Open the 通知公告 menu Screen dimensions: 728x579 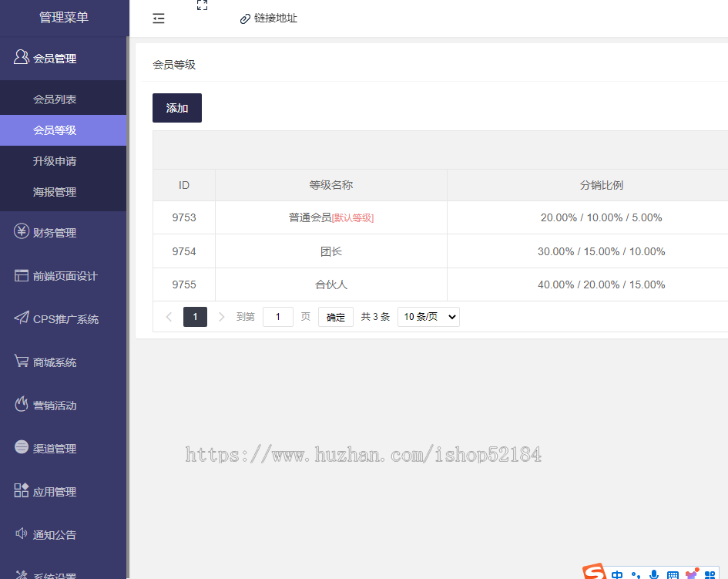pyautogui.click(x=63, y=535)
